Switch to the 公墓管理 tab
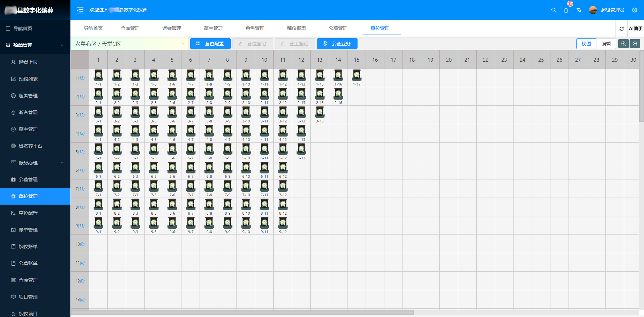Image resolution: width=644 pixels, height=317 pixels. click(x=338, y=28)
